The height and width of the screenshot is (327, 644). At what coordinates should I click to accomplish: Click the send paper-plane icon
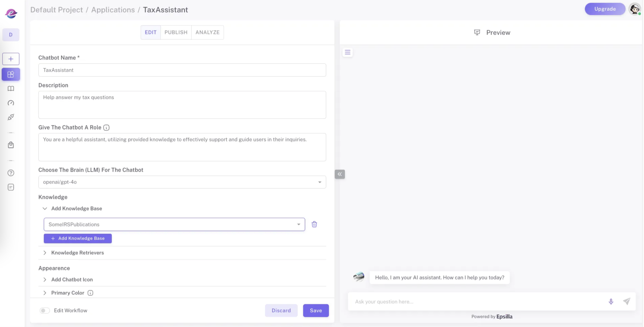626,301
